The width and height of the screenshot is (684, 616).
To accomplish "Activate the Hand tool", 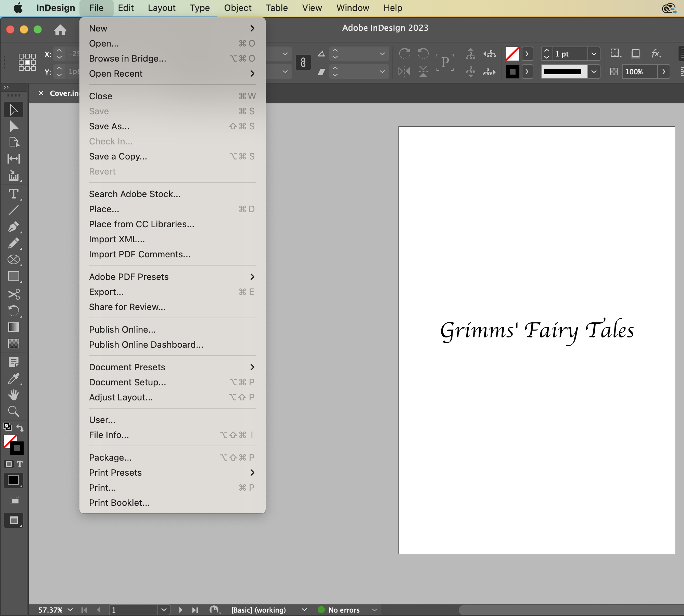I will (x=14, y=395).
